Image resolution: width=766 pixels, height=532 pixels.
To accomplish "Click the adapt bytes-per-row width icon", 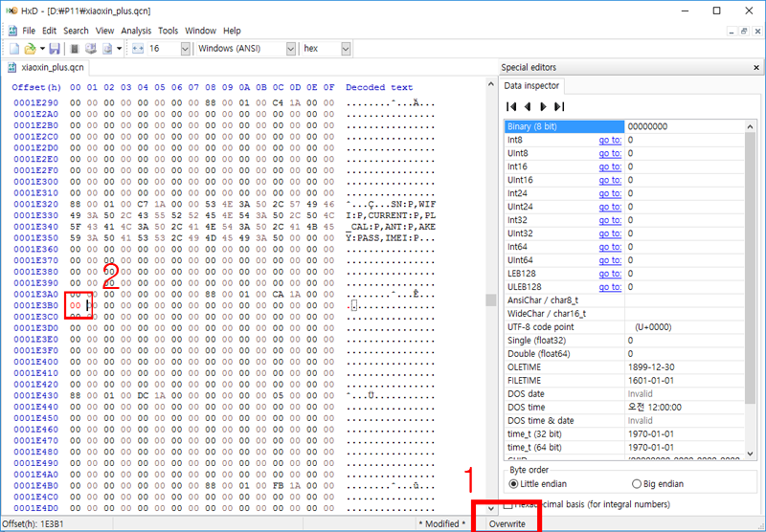I will point(138,48).
